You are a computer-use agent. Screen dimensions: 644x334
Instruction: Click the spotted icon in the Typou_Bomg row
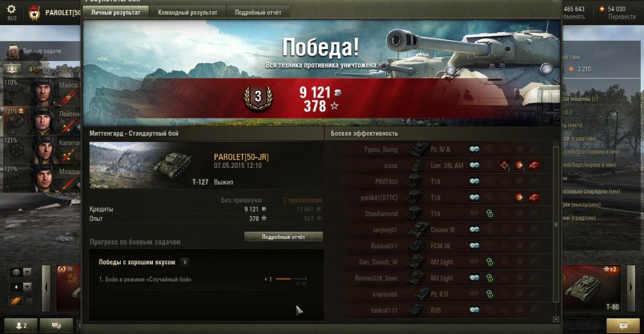(x=474, y=149)
